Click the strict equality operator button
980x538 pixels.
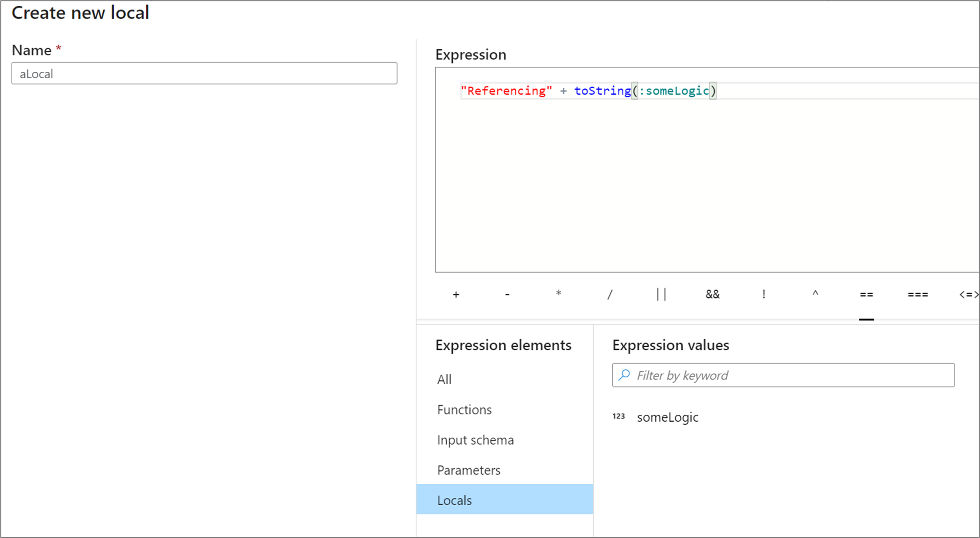pyautogui.click(x=916, y=294)
